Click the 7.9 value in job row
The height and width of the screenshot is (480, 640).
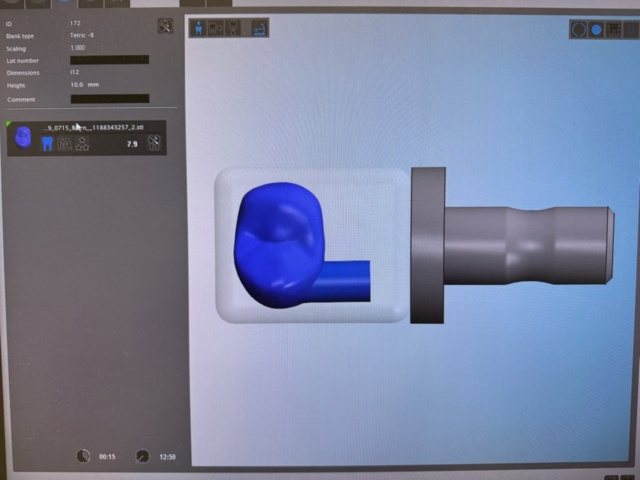point(132,144)
